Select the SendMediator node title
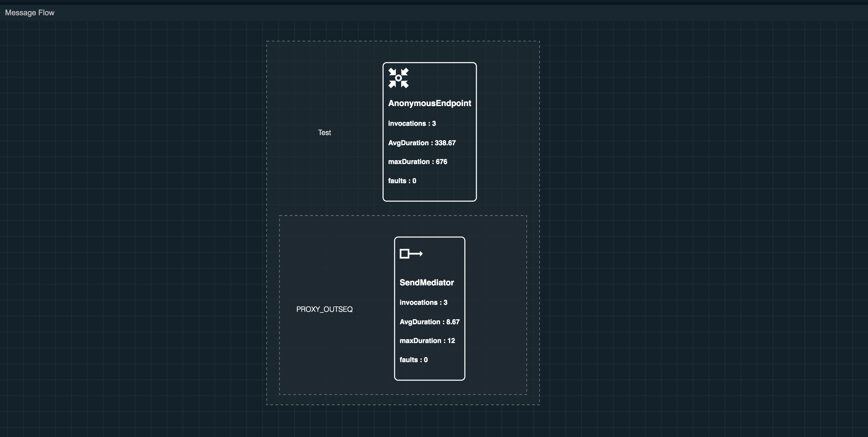Viewport: 868px width, 437px height. 426,283
